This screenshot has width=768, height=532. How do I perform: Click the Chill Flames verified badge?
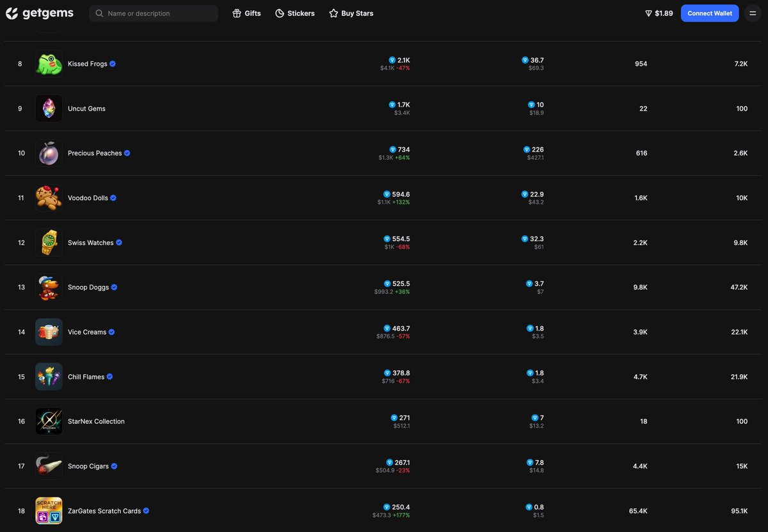point(110,377)
